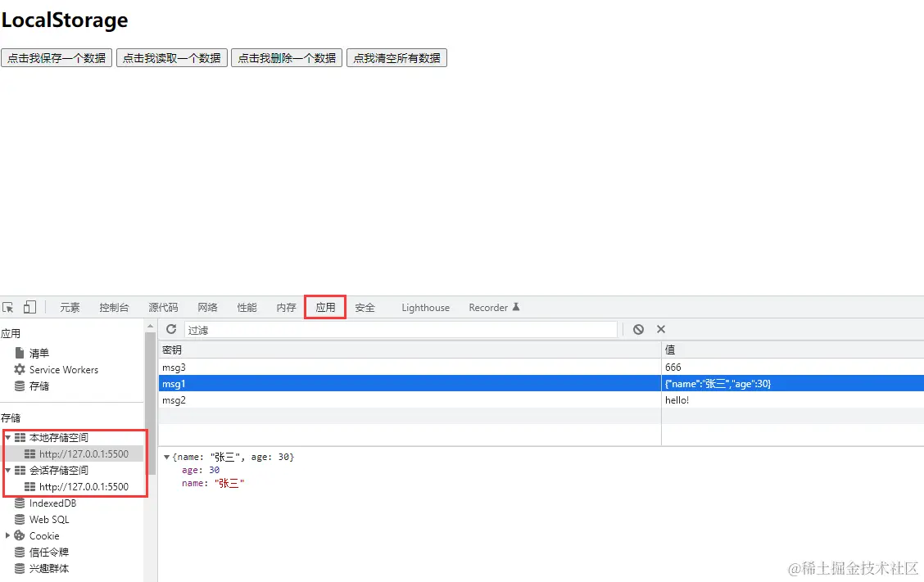Click value cell 666
This screenshot has width=924, height=582.
point(793,367)
